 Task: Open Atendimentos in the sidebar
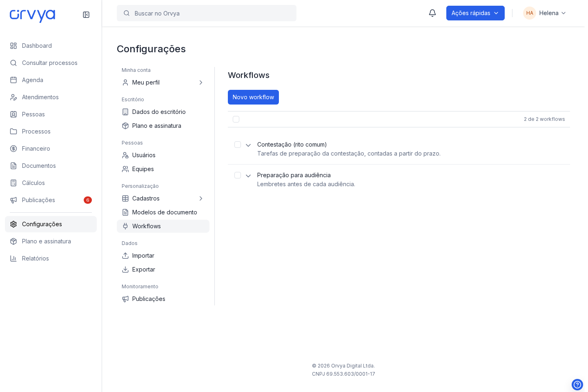click(x=51, y=97)
